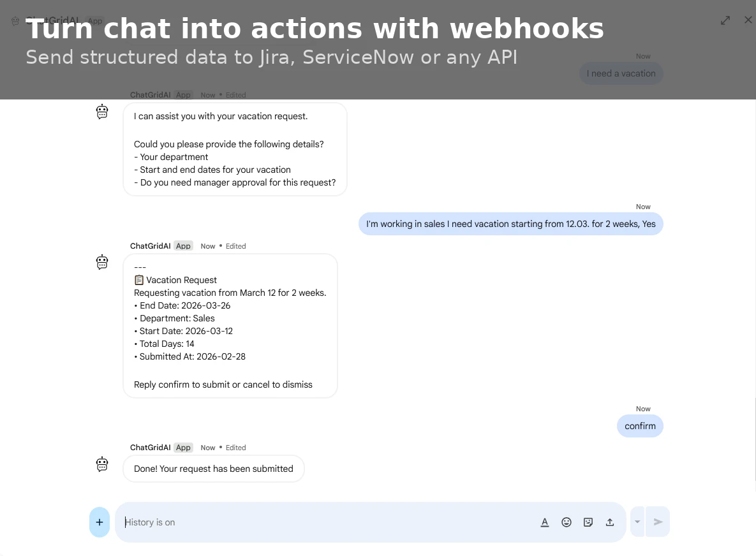Viewport: 756px width, 556px height.
Task: Click 'Department: Sales' line
Action: click(175, 318)
